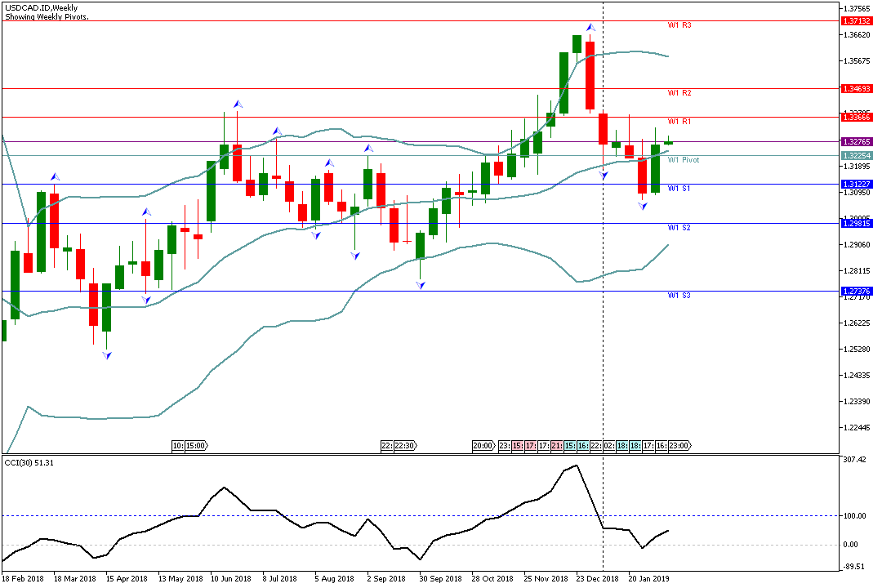The width and height of the screenshot is (882, 588).
Task: Click the W1 R3 resistance label
Action: [x=679, y=25]
